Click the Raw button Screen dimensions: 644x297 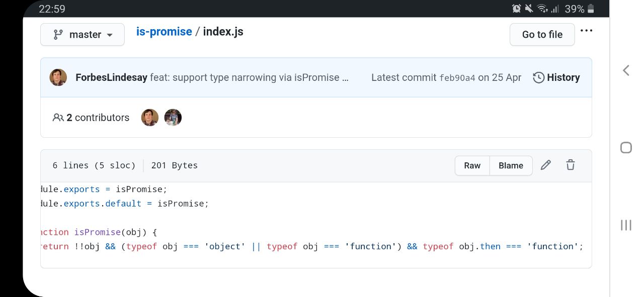pyautogui.click(x=472, y=165)
